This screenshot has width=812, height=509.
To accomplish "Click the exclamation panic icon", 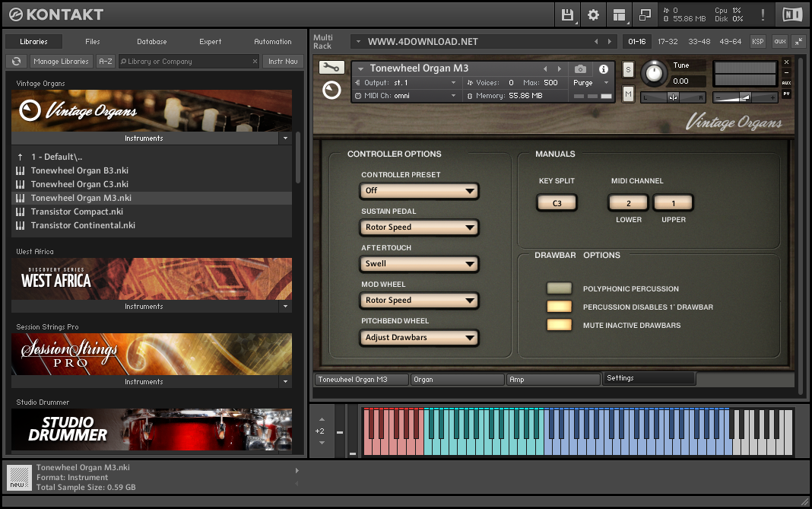I will coord(763,14).
